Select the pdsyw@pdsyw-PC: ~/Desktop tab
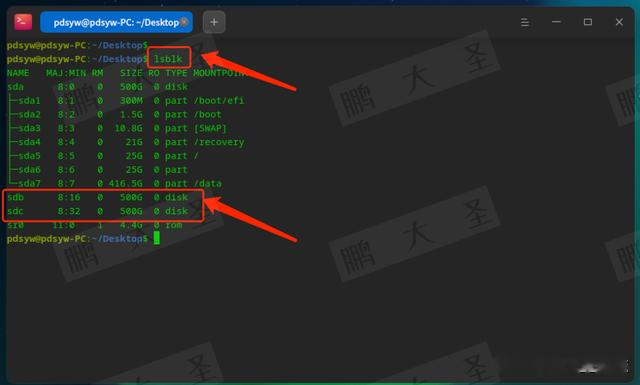 [x=116, y=22]
